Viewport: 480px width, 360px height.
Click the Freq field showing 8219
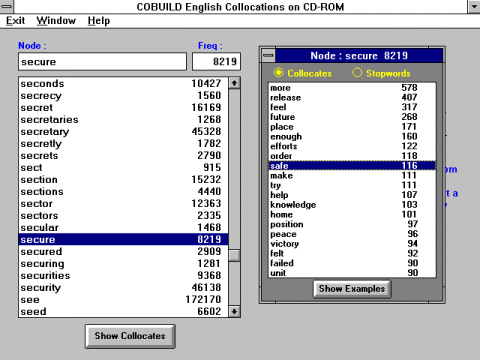click(x=216, y=62)
